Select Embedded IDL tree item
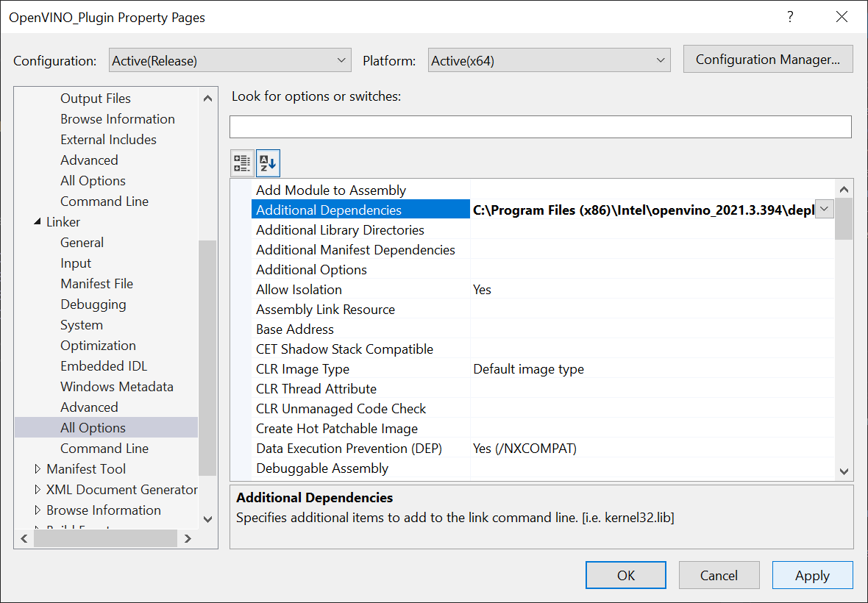The height and width of the screenshot is (603, 868). point(104,365)
